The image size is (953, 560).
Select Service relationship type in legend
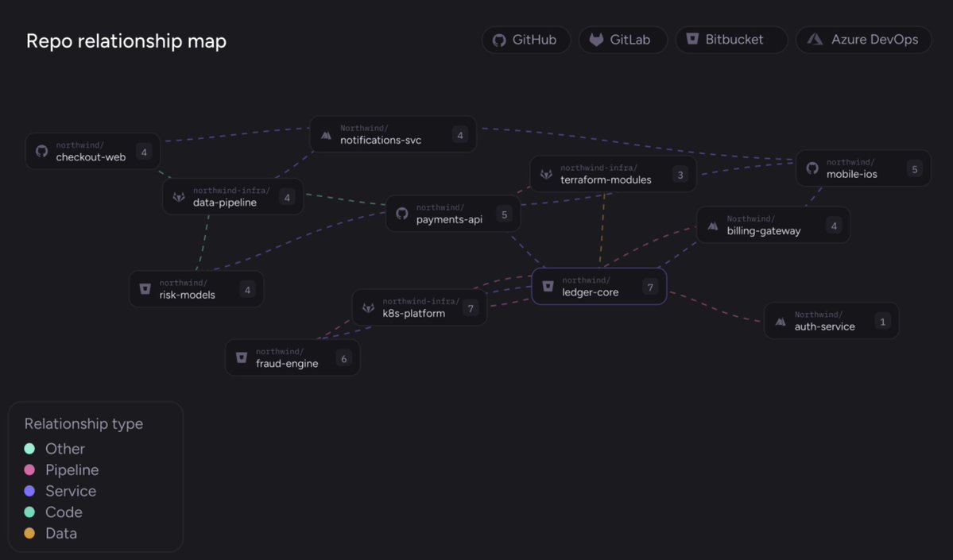(60, 491)
